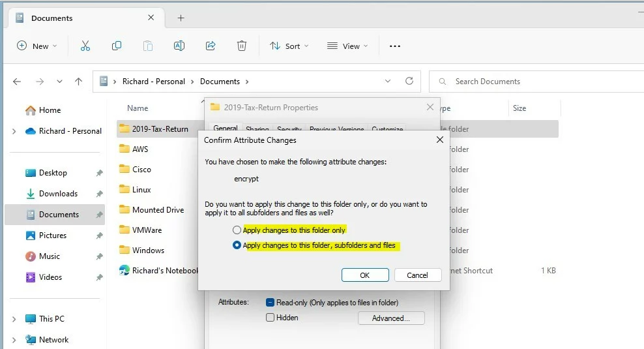Click the Search Documents field

536,82
